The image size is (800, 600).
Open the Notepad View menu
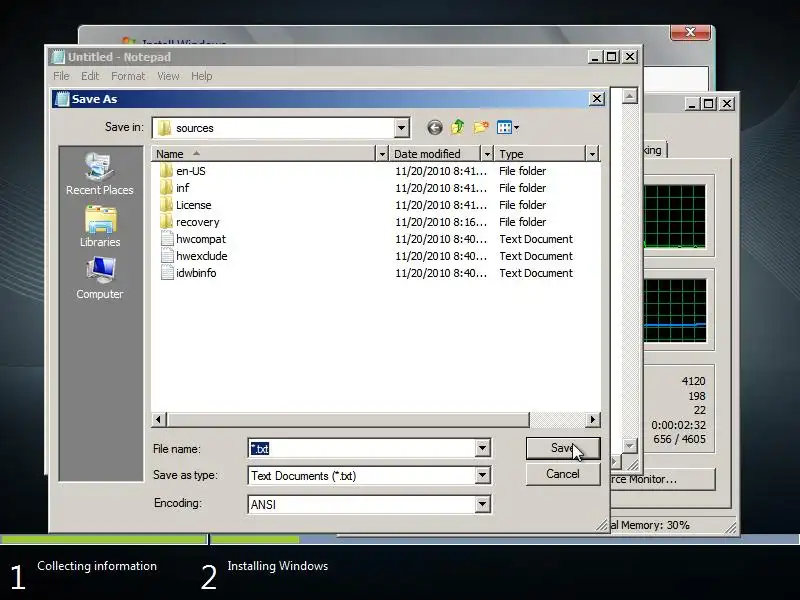point(168,76)
